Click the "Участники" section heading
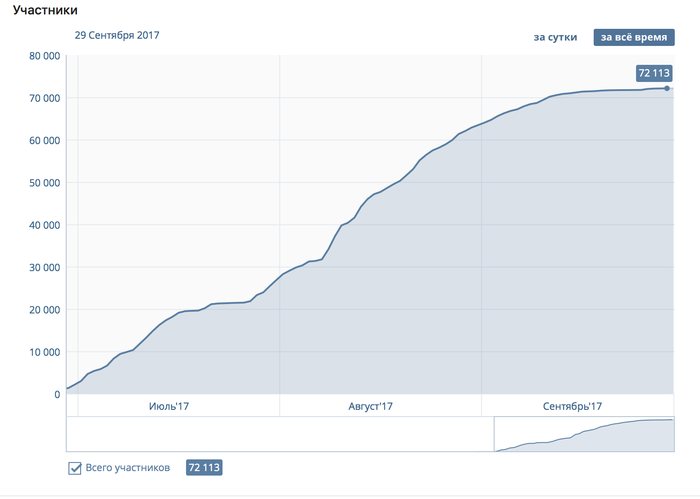The height and width of the screenshot is (499, 700). tap(40, 10)
